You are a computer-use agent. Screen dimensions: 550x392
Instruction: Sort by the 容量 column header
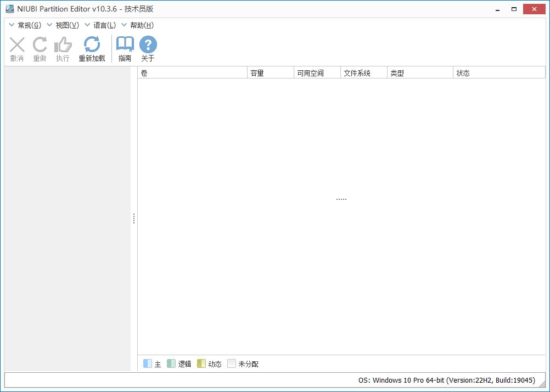[x=271, y=72]
